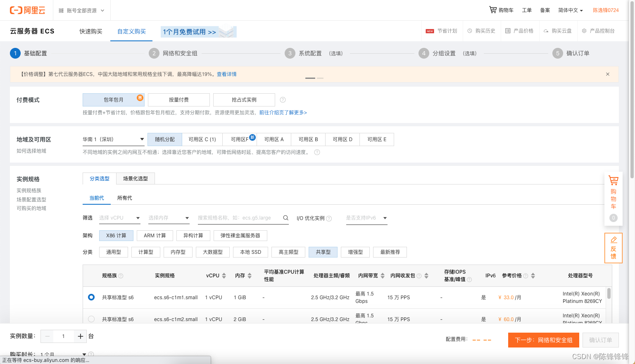Open 工单 from the top bar
The image size is (635, 364).
click(x=526, y=10)
